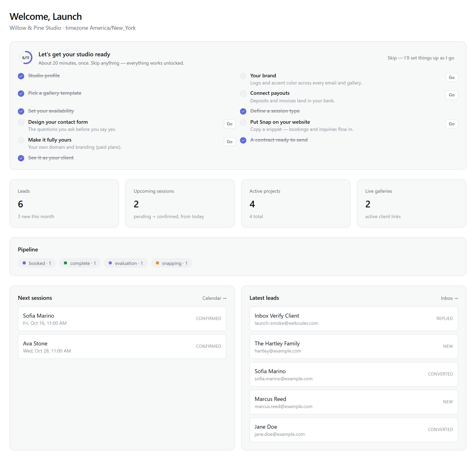Toggle the Pick a gallery template checkmark
Image resolution: width=476 pixels, height=460 pixels.
(21, 94)
